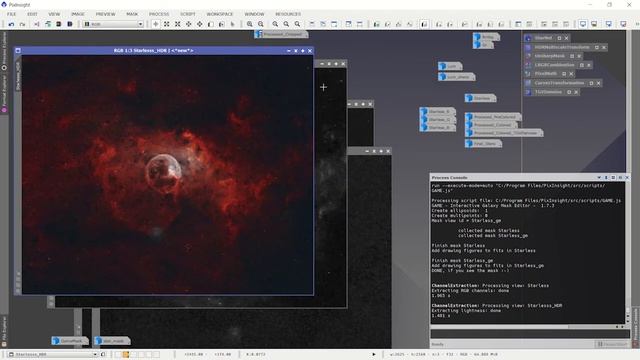Click the Undo arrow in the toolbar

(11, 24)
